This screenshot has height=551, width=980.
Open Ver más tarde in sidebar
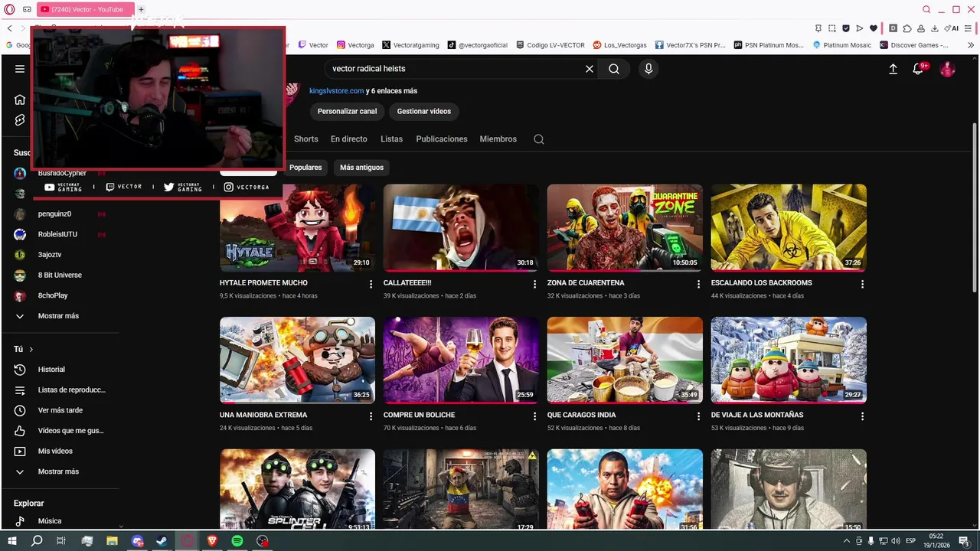click(61, 410)
